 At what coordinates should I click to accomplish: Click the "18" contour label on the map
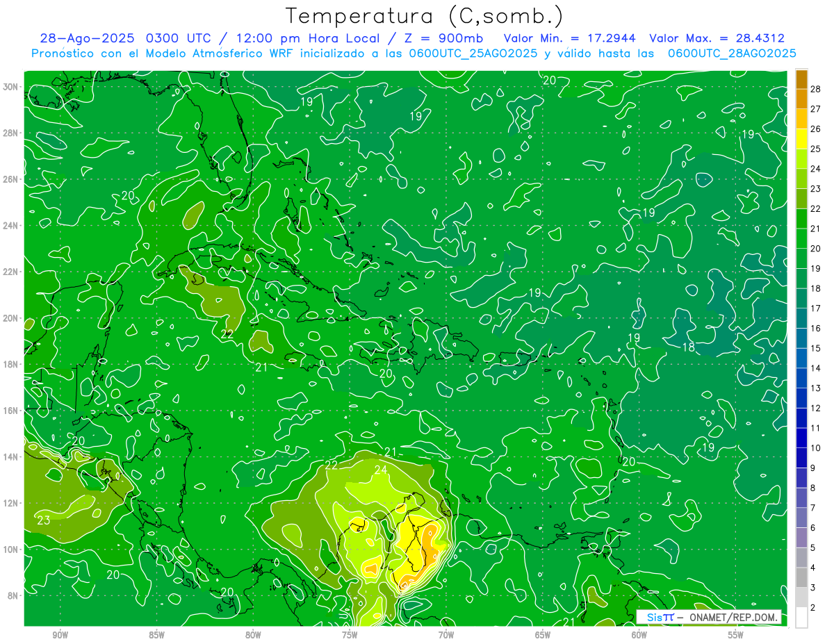pos(689,347)
